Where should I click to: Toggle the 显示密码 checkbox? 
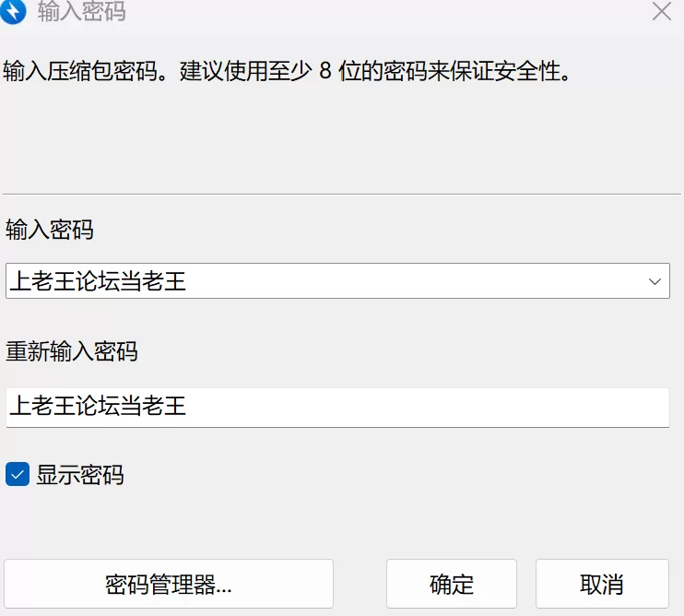coord(18,475)
